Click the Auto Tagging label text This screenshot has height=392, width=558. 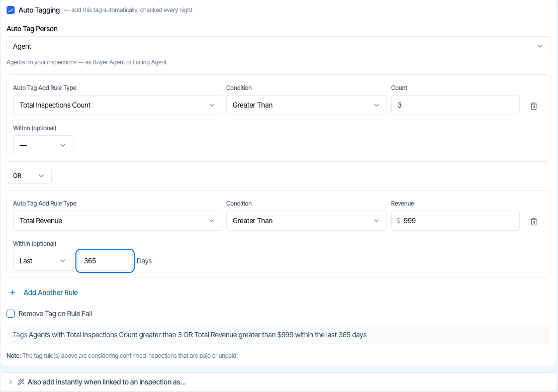pos(39,10)
